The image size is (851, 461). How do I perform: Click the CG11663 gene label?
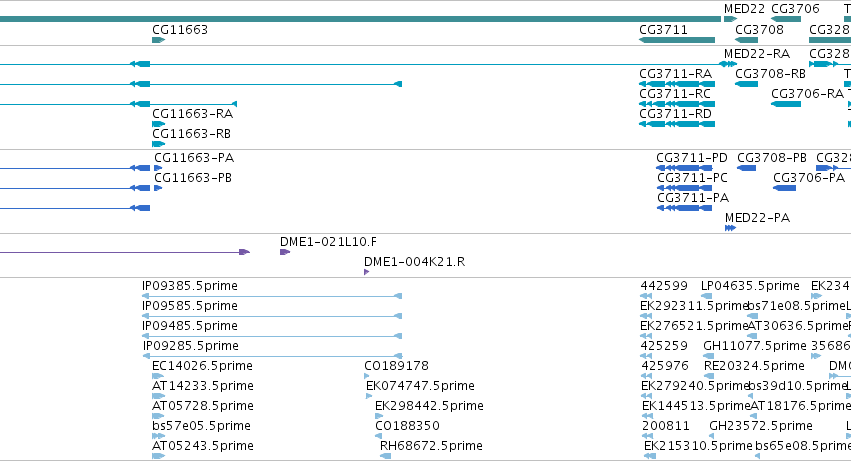pyautogui.click(x=180, y=30)
